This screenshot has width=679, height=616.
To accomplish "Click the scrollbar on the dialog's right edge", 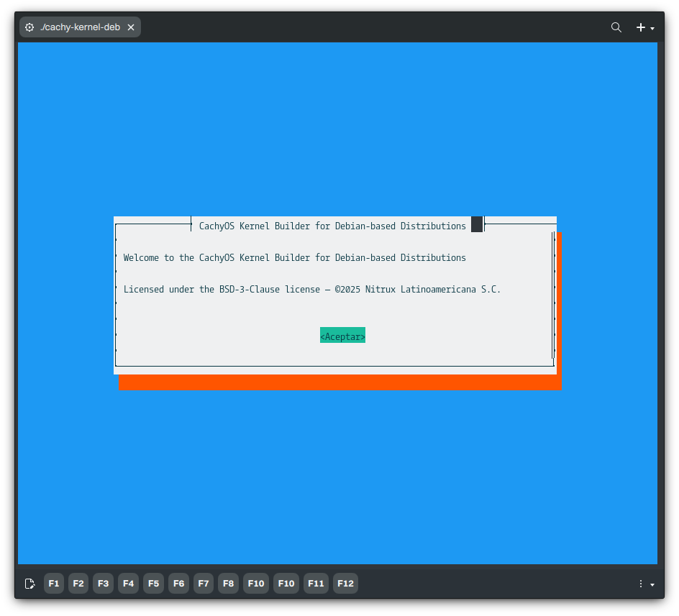I will point(553,295).
